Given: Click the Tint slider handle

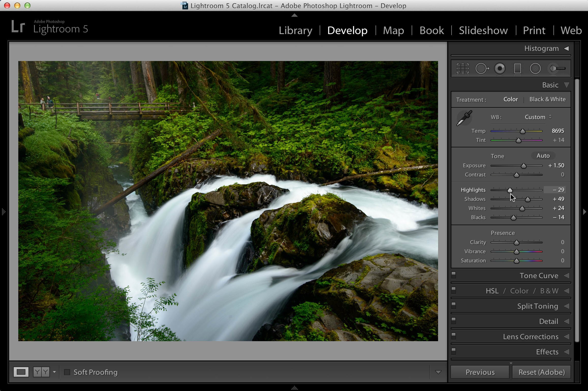Looking at the screenshot, I should [518, 140].
